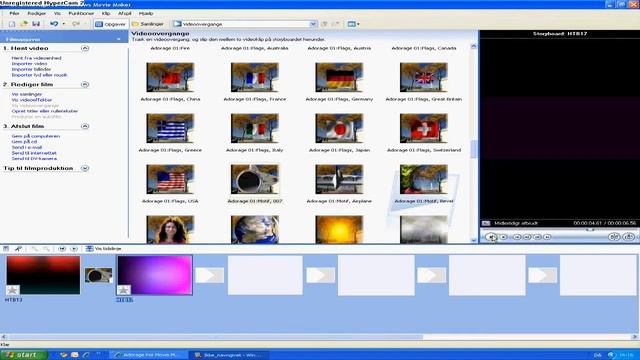Click the 'Send i e-mail' link
The image size is (640, 360).
[27, 147]
